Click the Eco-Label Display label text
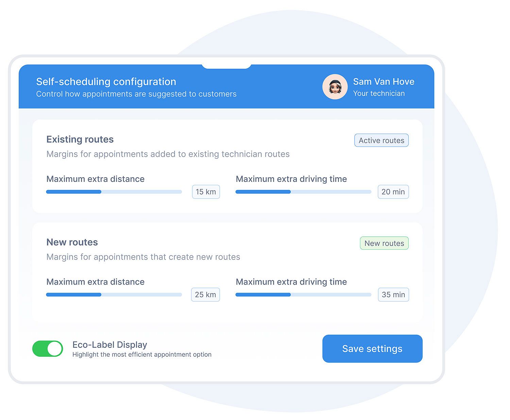The width and height of the screenshot is (510, 420). pos(110,345)
